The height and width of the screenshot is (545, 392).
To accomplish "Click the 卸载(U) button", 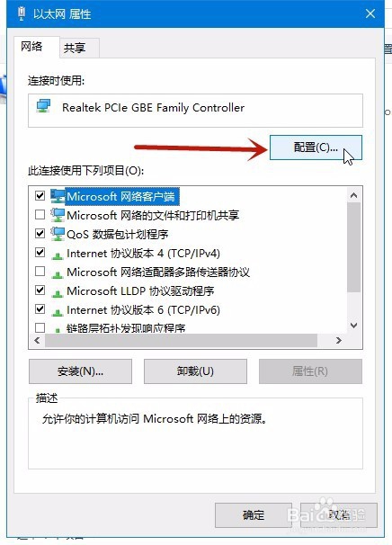I will pyautogui.click(x=195, y=371).
